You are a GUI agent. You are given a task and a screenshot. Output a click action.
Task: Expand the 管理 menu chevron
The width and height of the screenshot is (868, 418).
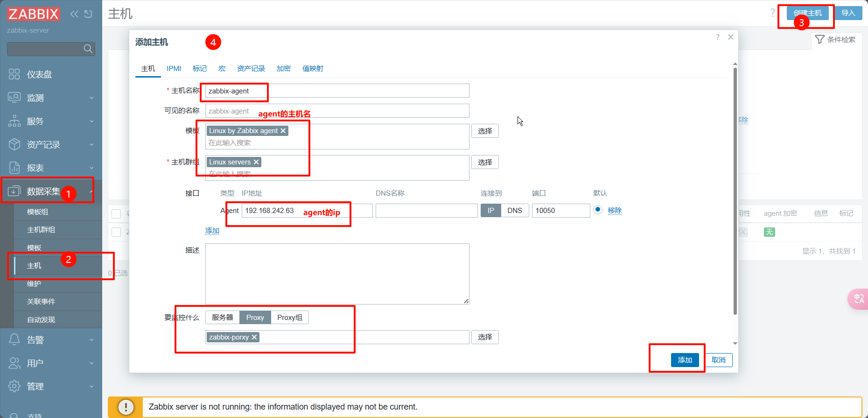tap(91, 387)
